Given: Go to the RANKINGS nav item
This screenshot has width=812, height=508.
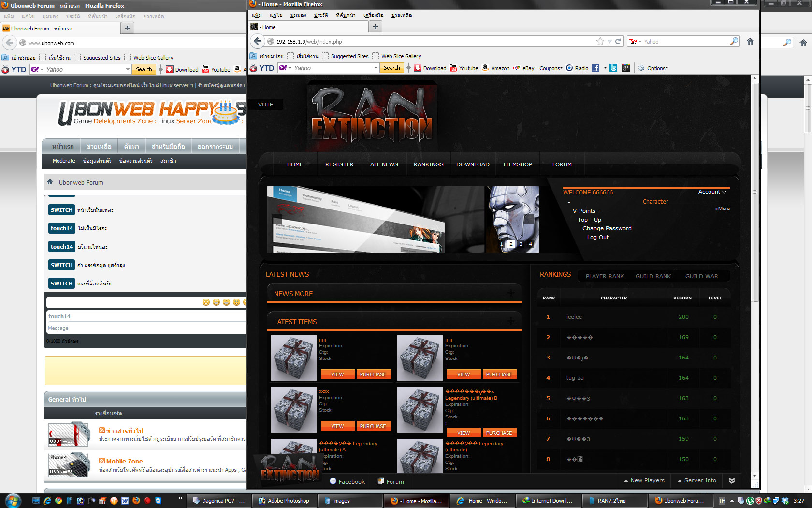Looking at the screenshot, I should 429,164.
